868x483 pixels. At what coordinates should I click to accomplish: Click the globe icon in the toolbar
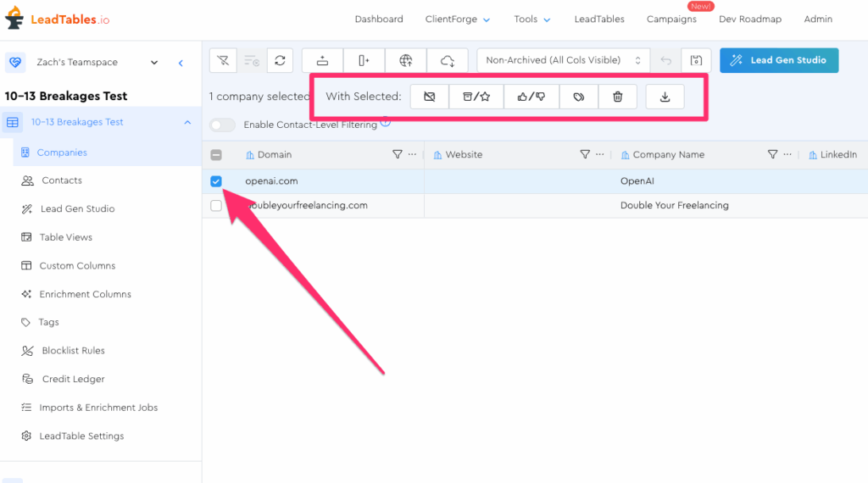point(406,60)
